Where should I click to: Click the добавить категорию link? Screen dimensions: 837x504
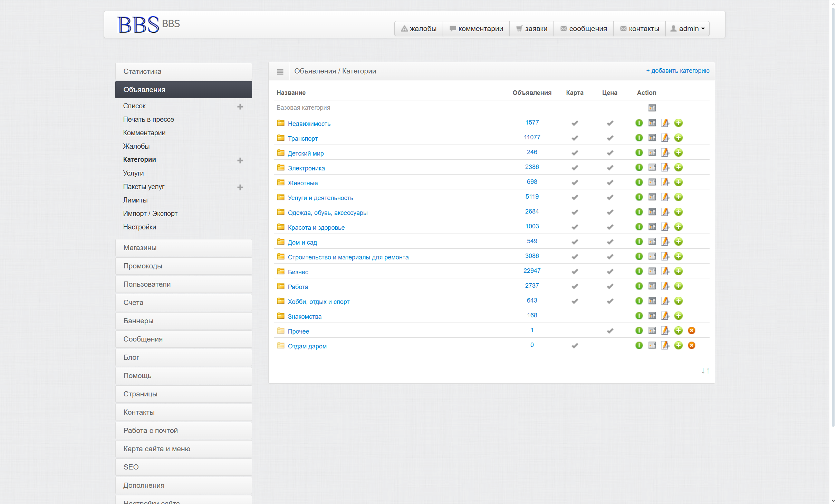click(x=677, y=71)
